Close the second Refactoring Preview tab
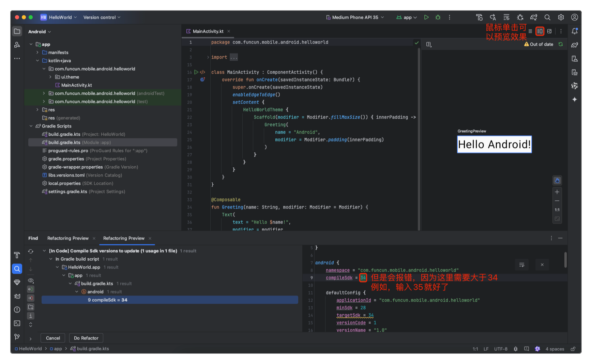Image resolution: width=592 pixels, height=364 pixels. [150, 238]
